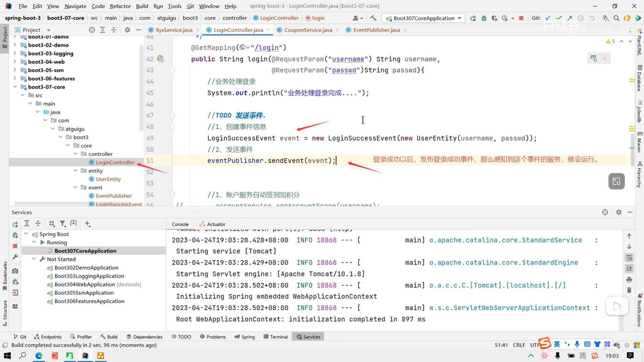Screen dimensions: 644x362
Task: Open the Refactor menu
Action: [x=120, y=6]
